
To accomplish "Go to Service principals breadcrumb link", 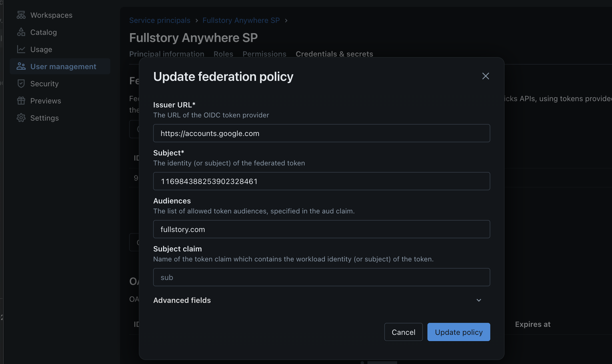I will coord(159,20).
